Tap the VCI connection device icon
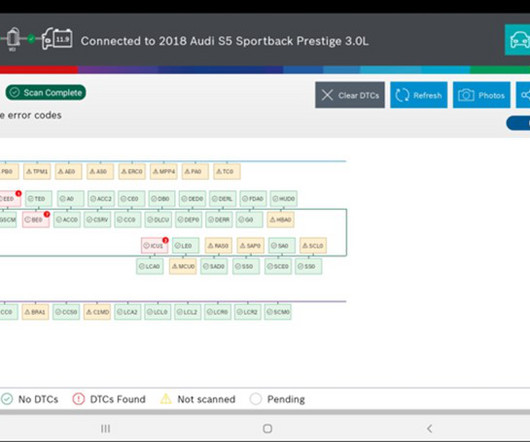 (13, 39)
